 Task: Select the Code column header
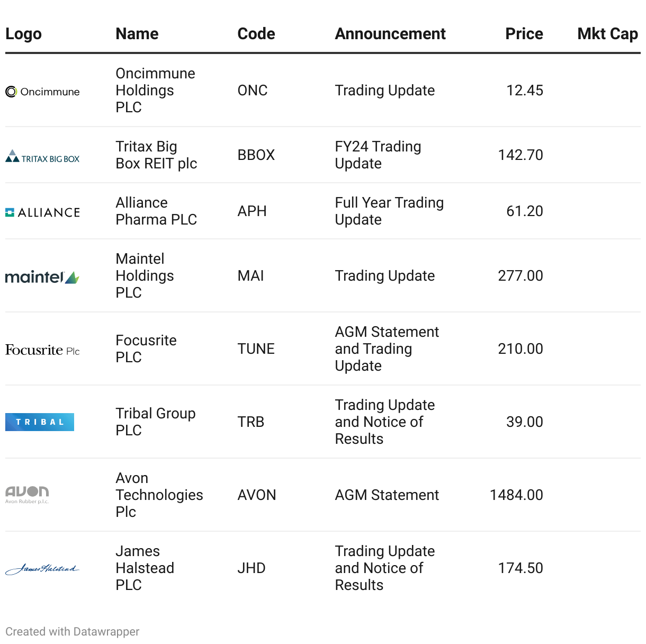(x=256, y=34)
